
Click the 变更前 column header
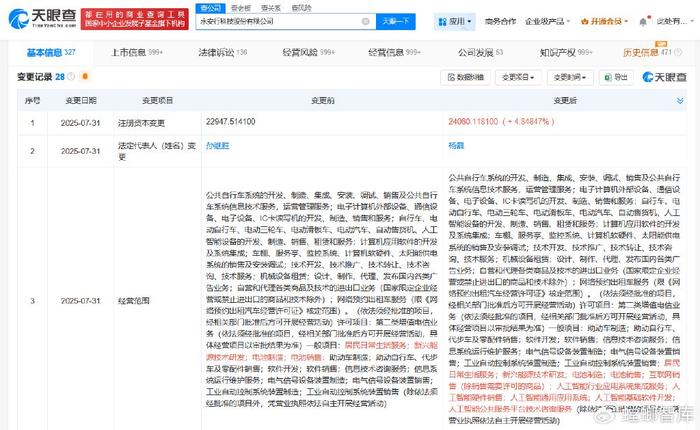click(322, 100)
